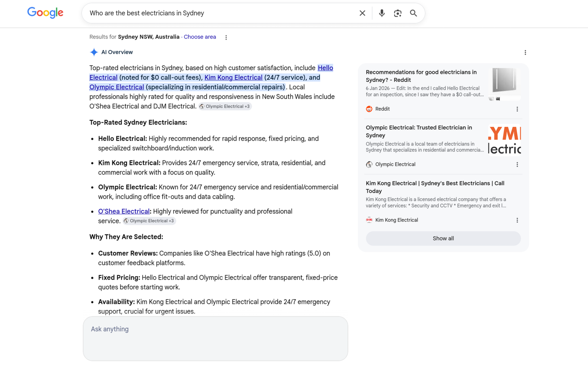The height and width of the screenshot is (368, 588).
Task: Open Olympic Electrical logo thumbnail
Action: click(x=504, y=140)
